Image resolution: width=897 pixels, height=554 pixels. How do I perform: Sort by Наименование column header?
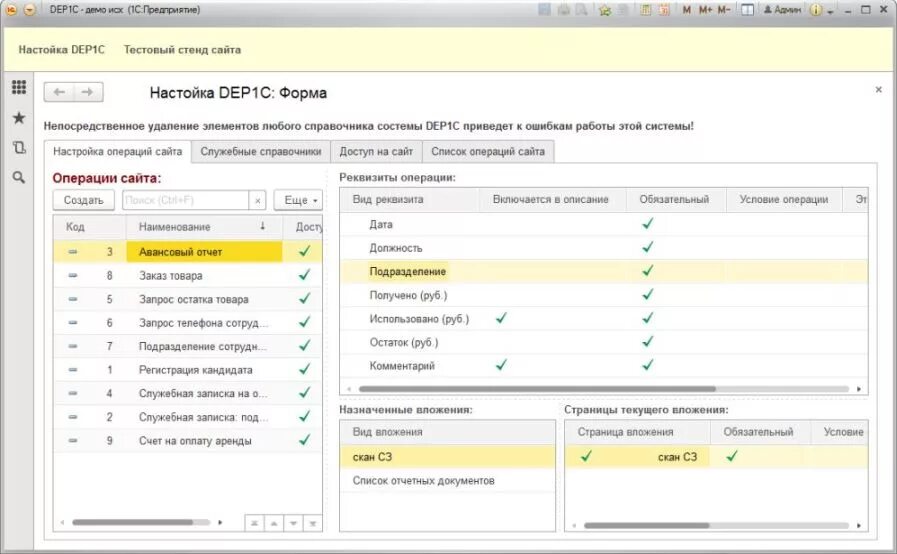[x=204, y=227]
